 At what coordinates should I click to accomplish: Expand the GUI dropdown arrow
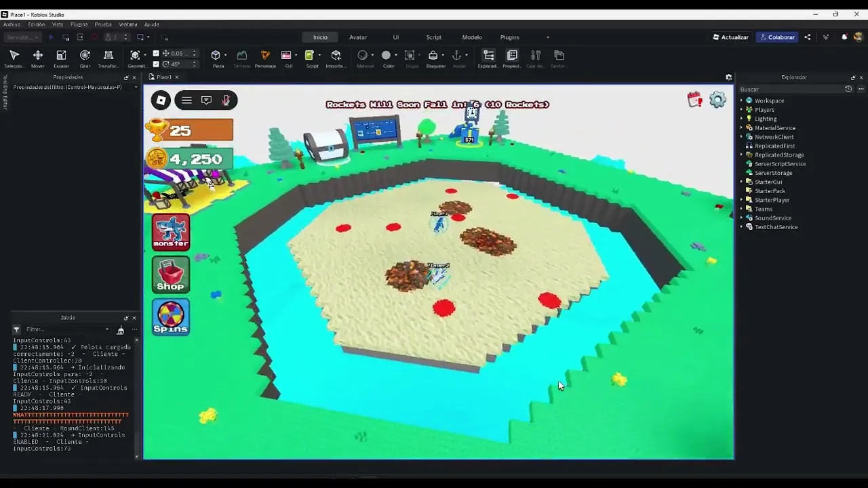(x=296, y=56)
